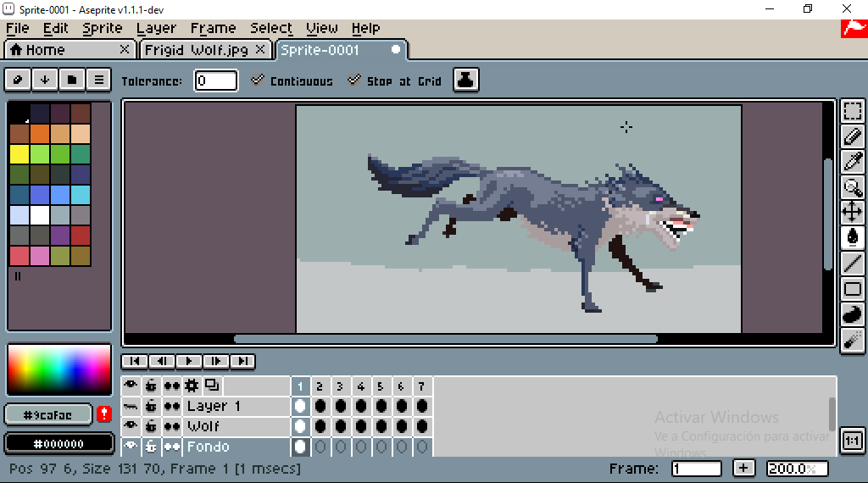Click the foreground color #9cafae button

pyautogui.click(x=47, y=414)
